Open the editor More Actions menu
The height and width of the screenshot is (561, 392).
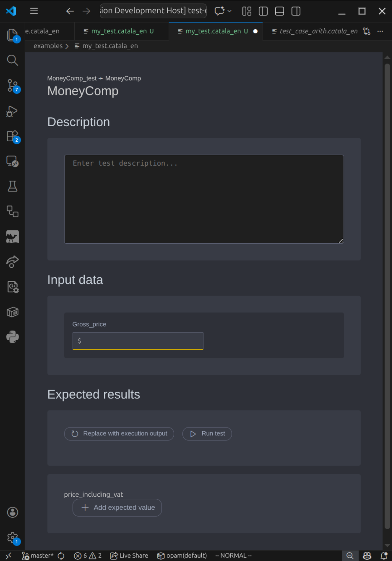point(380,31)
